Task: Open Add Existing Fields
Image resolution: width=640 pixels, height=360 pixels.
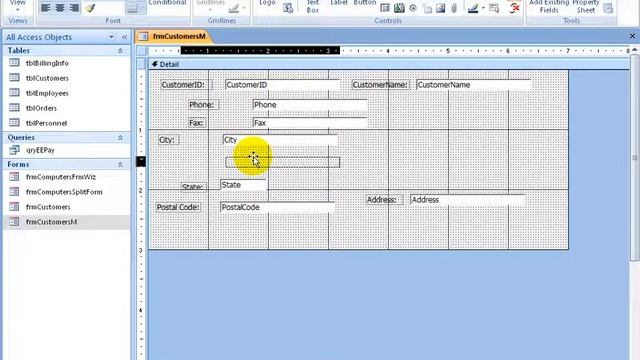Action: (x=549, y=6)
